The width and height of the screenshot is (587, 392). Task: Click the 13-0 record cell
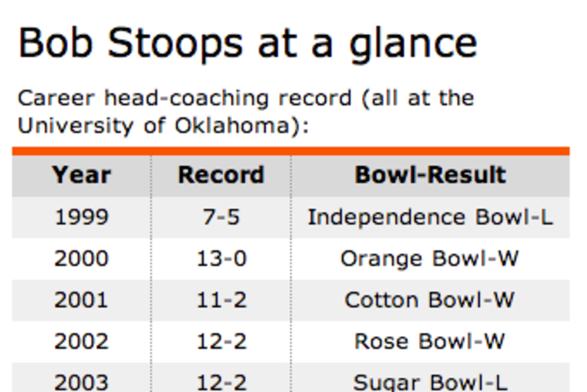pyautogui.click(x=221, y=259)
